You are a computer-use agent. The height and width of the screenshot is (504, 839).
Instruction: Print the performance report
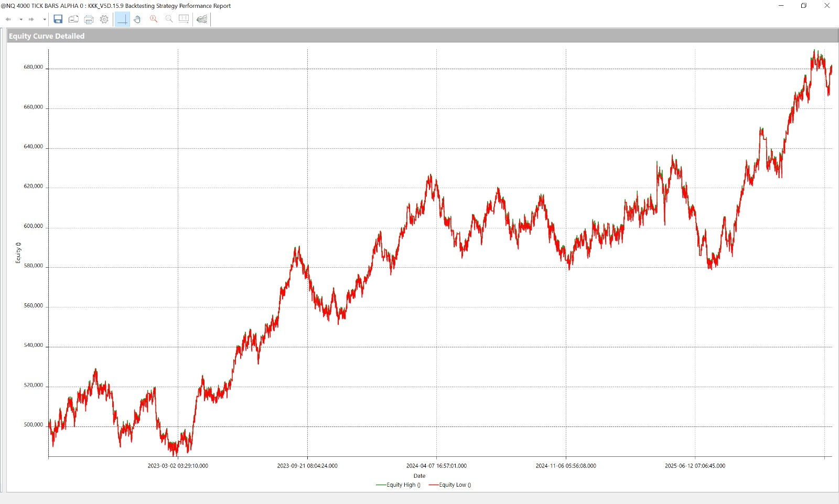[89, 19]
